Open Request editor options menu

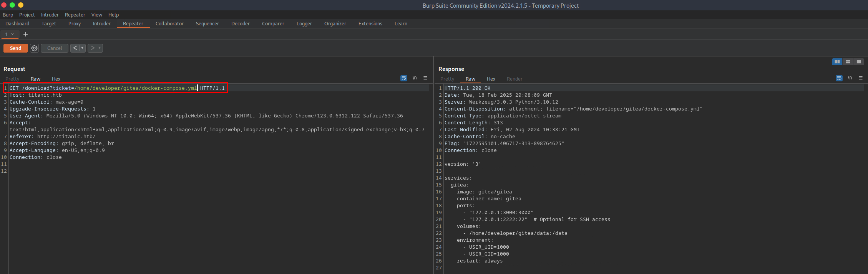[425, 78]
